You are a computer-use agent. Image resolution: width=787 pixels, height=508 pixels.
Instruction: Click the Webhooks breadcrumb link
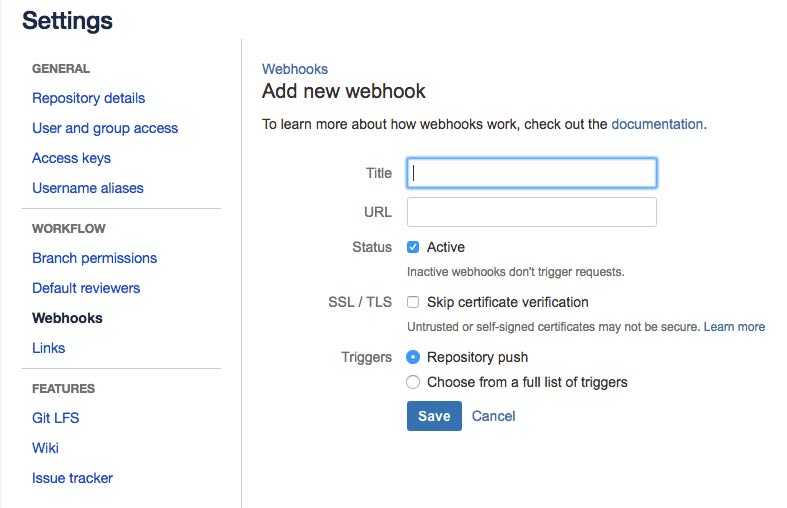tap(295, 69)
